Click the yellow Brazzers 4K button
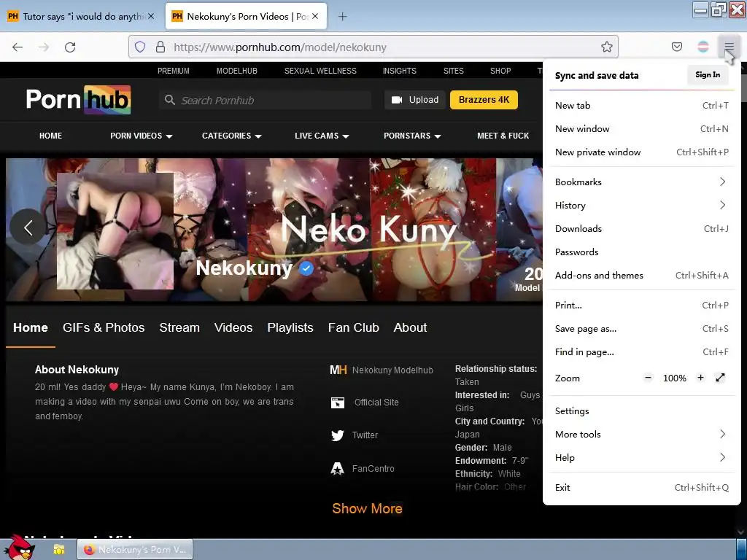Image resolution: width=747 pixels, height=560 pixels. [x=484, y=100]
